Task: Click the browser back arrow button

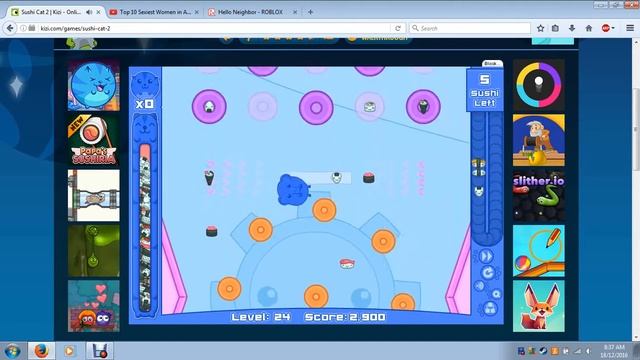Action: (10, 28)
